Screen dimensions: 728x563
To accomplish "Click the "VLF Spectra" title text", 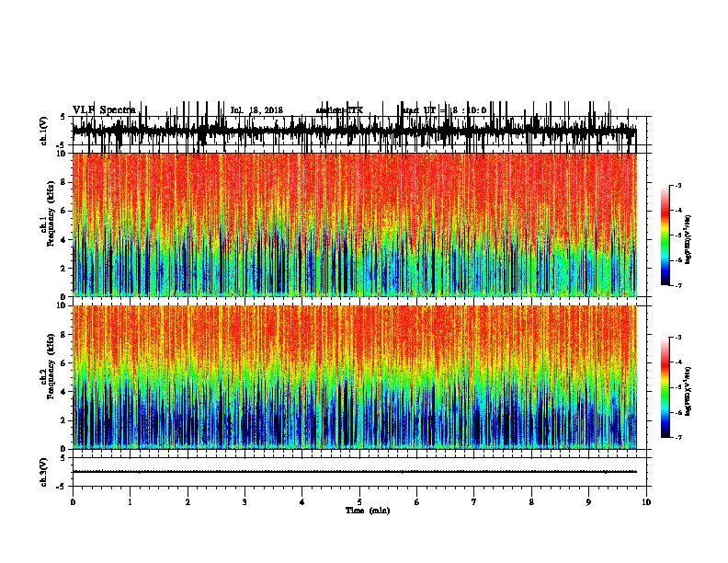I will [x=104, y=110].
